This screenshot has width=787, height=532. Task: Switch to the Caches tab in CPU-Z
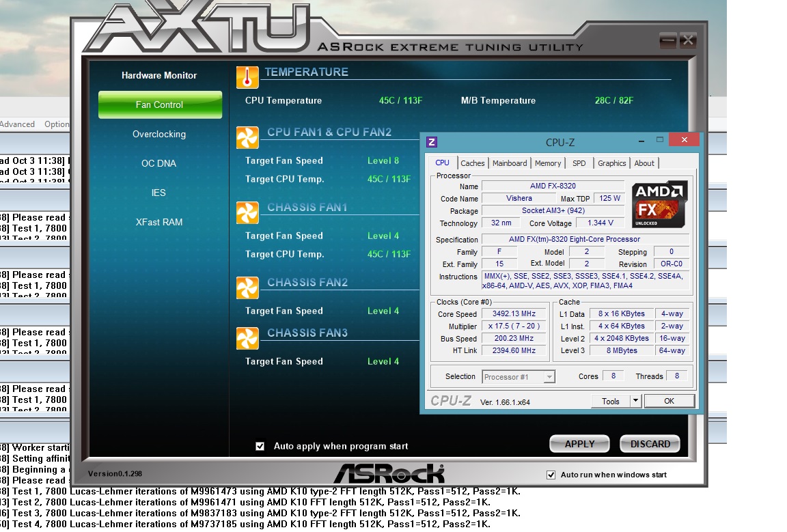[x=473, y=163]
